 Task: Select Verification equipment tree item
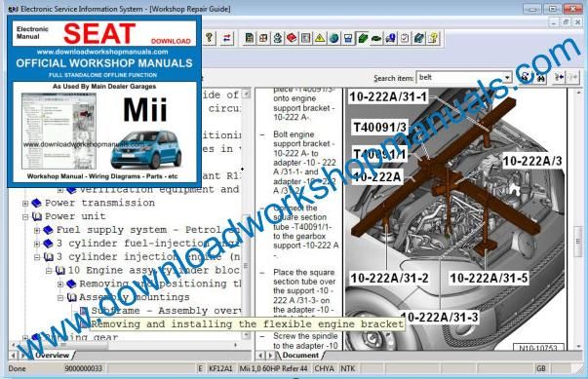[159, 189]
